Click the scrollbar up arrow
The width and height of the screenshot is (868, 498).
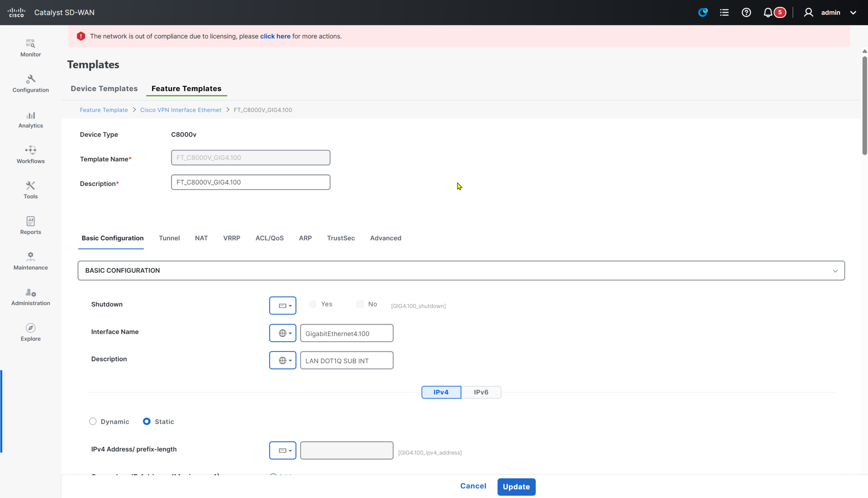(x=865, y=51)
